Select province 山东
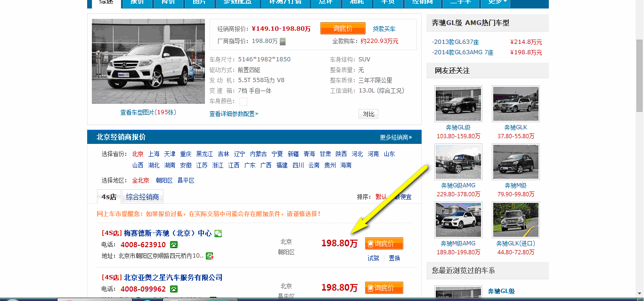 [x=390, y=154]
